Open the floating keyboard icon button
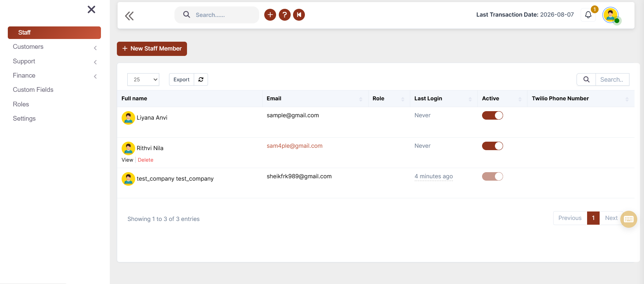The image size is (644, 284). coord(629,219)
